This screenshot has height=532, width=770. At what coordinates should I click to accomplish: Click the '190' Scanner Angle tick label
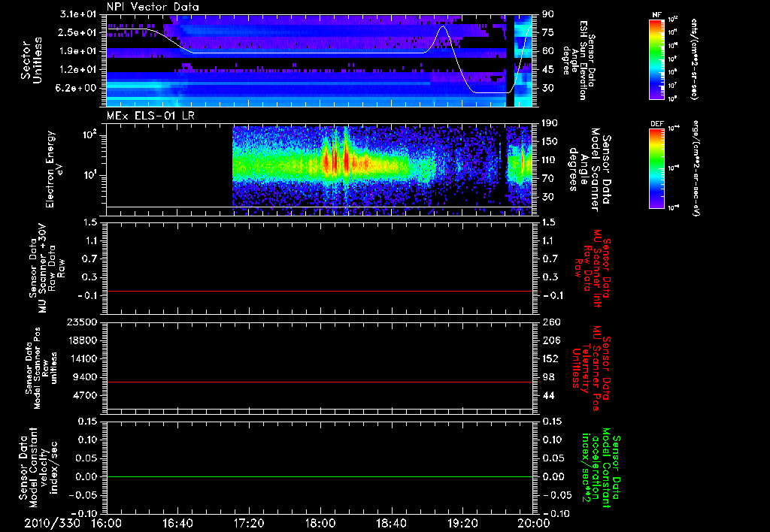[x=550, y=123]
